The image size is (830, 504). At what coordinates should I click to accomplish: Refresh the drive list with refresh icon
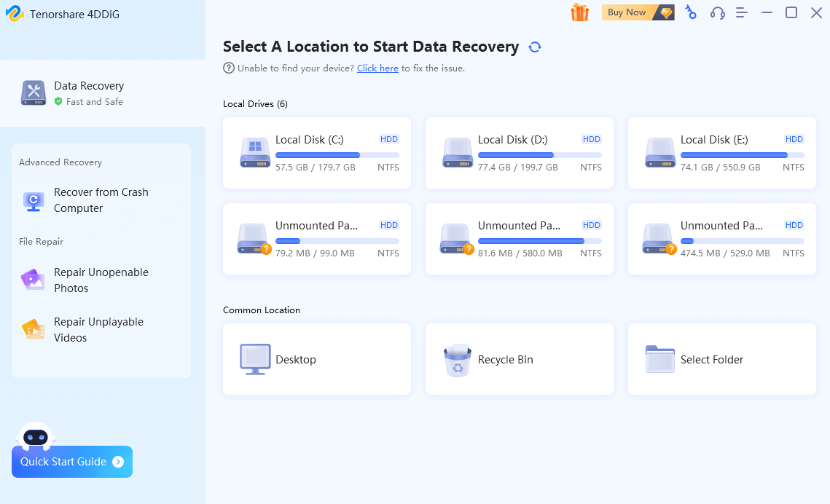(x=535, y=47)
